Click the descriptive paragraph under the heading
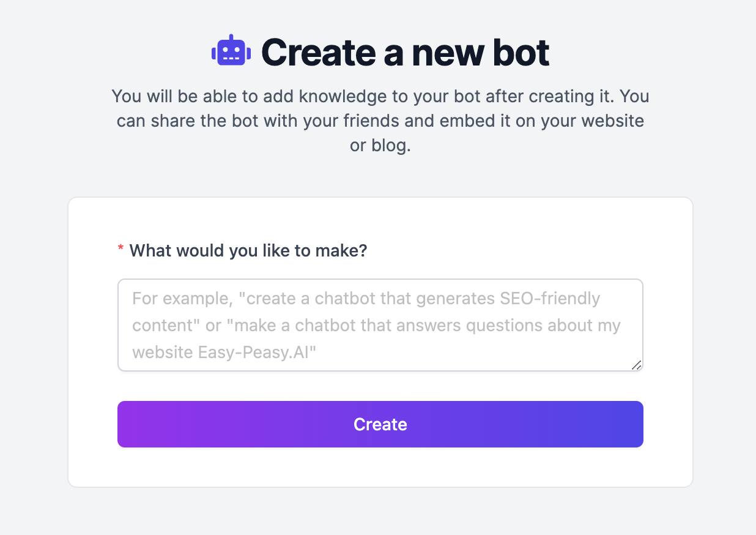756x535 pixels. pyautogui.click(x=380, y=120)
